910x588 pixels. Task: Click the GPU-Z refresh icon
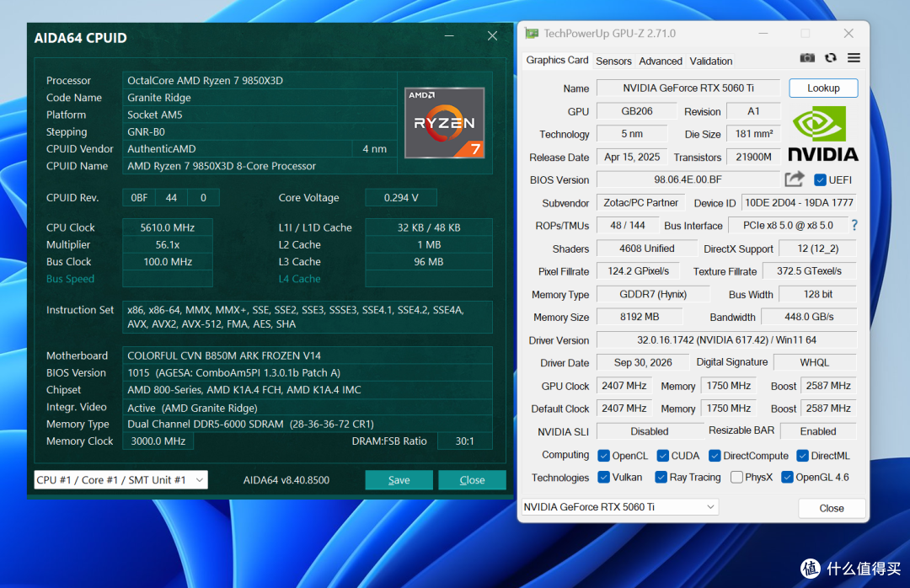click(831, 58)
